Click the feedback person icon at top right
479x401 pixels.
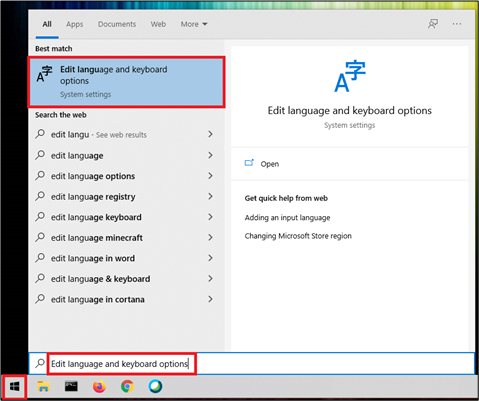tap(433, 24)
